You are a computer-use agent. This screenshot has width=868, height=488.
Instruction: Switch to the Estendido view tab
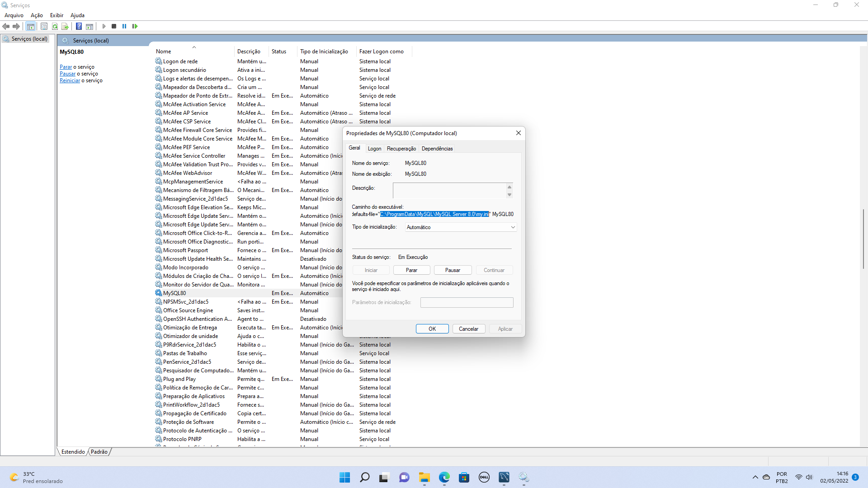(73, 452)
